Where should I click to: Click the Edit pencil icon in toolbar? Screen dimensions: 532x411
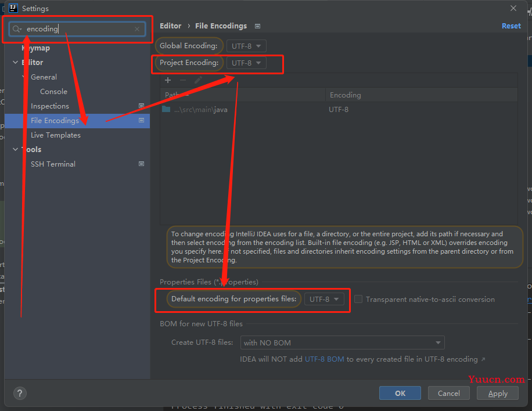198,80
